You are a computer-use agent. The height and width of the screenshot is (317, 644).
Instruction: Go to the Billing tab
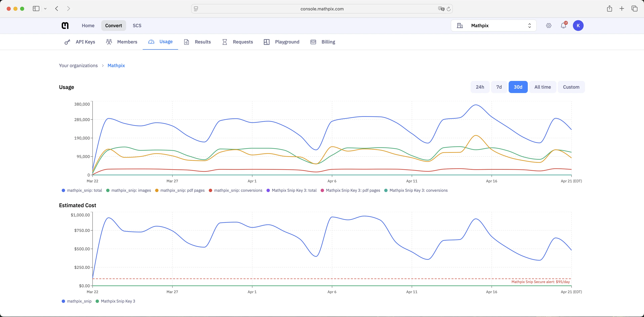[323, 42]
